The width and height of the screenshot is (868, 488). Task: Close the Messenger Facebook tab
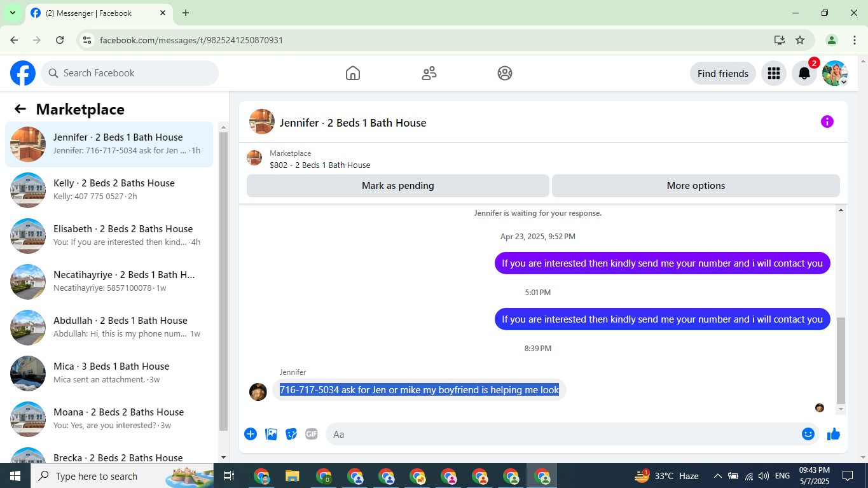[163, 13]
